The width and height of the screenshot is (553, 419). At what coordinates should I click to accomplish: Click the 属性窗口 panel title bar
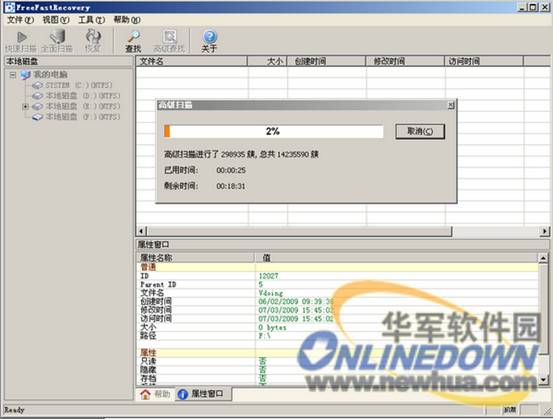(342, 244)
